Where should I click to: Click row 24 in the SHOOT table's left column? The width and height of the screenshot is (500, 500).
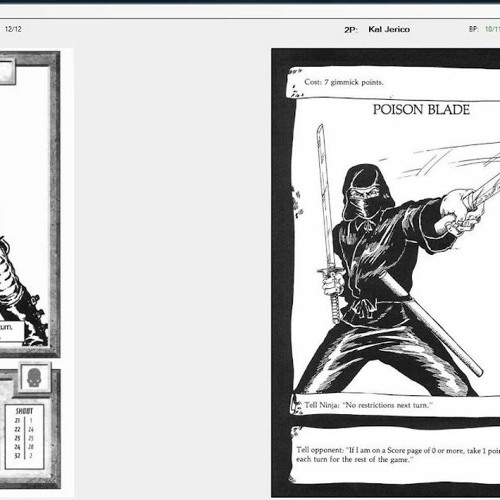click(x=17, y=447)
